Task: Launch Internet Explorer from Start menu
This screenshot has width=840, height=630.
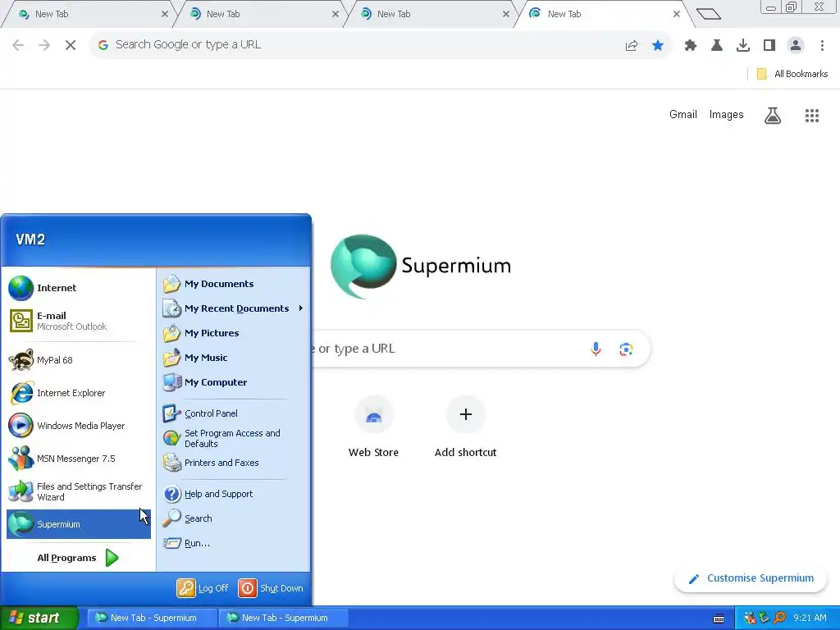Action: (x=78, y=393)
